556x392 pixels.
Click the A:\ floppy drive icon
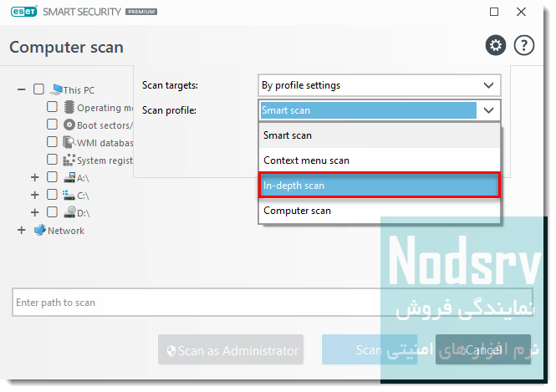[x=69, y=177]
